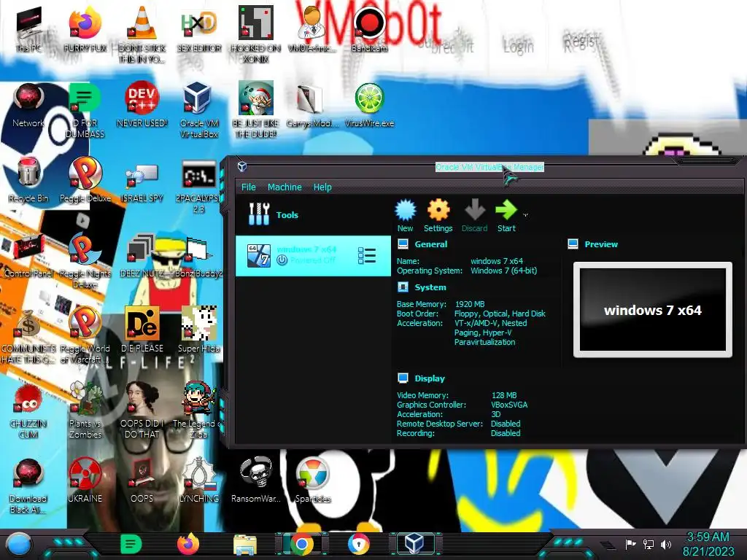Select the 2PACALYPSE 2.3 console shortcut

click(199, 186)
